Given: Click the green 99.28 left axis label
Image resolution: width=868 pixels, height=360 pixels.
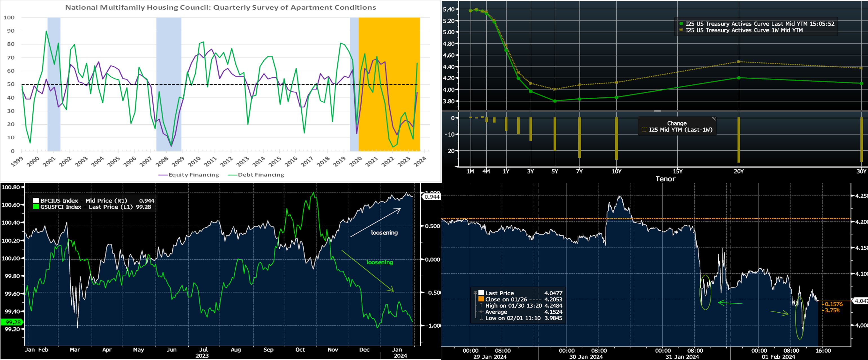Looking at the screenshot, I should click(x=12, y=322).
